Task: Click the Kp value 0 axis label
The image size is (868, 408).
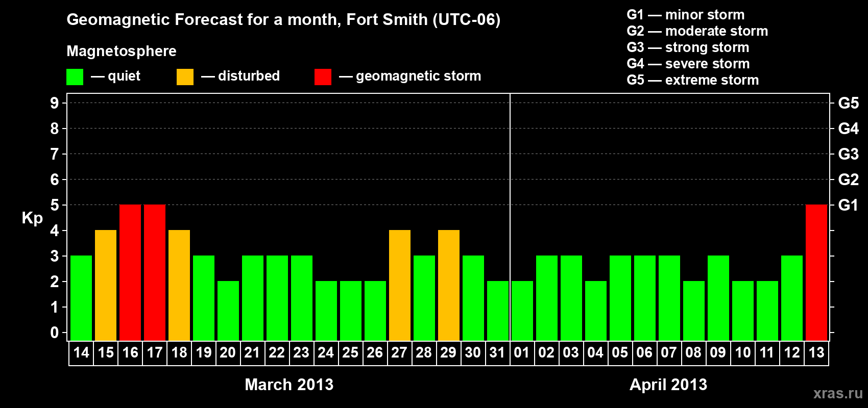Action: (x=55, y=333)
